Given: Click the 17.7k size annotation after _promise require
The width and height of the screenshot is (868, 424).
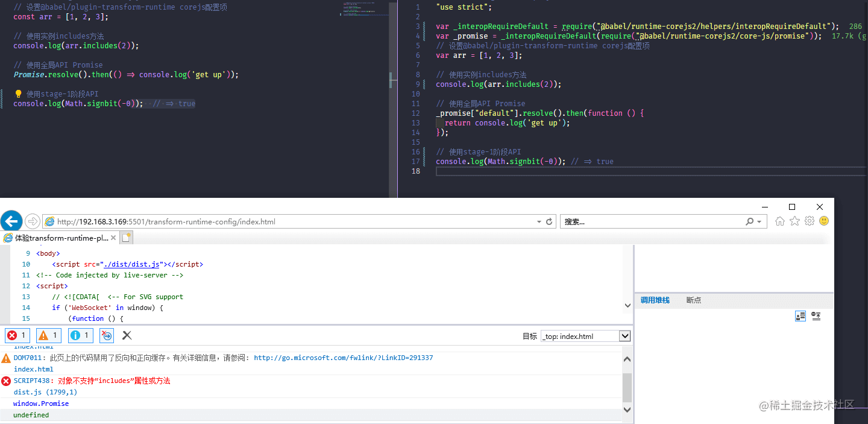Looking at the screenshot, I should (849, 36).
